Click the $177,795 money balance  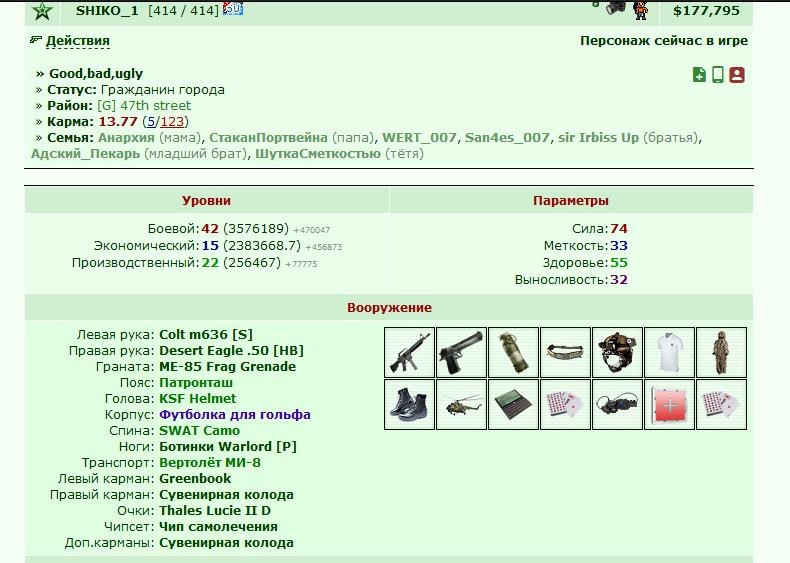706,11
